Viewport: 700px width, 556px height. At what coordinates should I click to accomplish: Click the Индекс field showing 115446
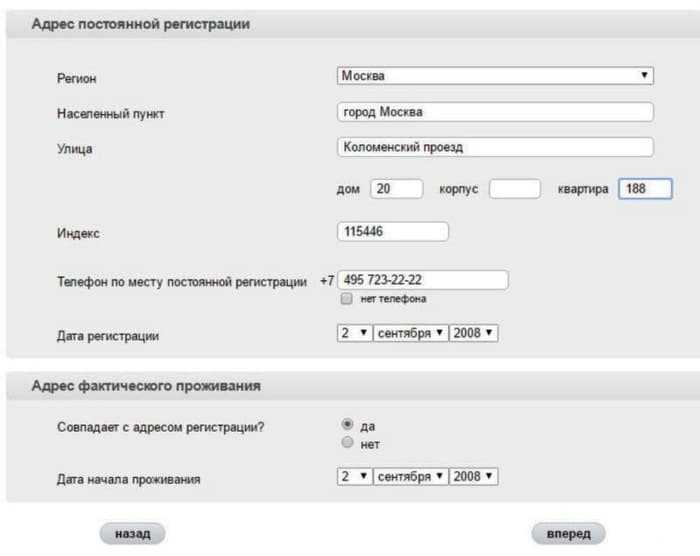(392, 231)
